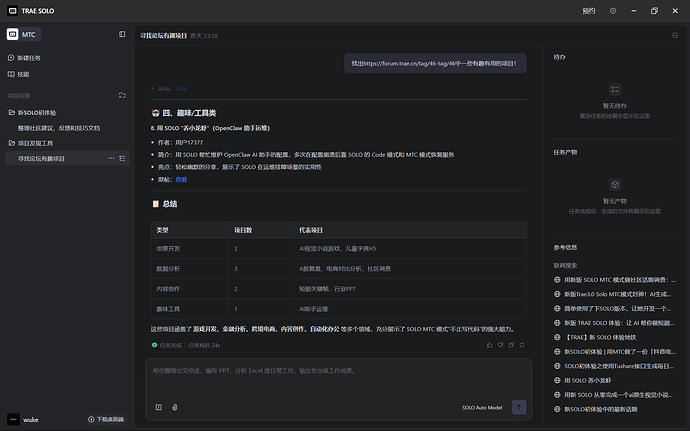Create a new task via 新建任务

click(x=24, y=58)
